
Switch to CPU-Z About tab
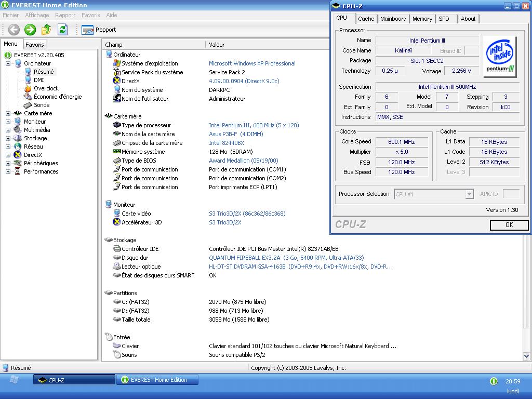pos(468,19)
